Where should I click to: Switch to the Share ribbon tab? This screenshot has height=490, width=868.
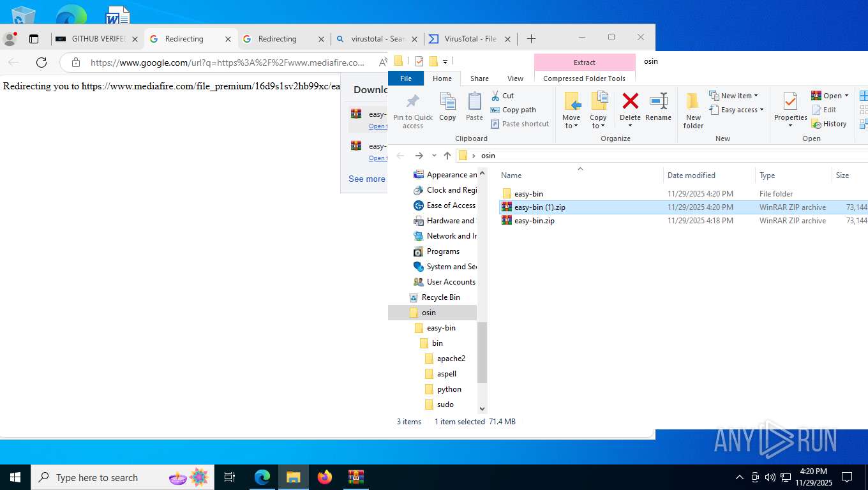tap(479, 78)
